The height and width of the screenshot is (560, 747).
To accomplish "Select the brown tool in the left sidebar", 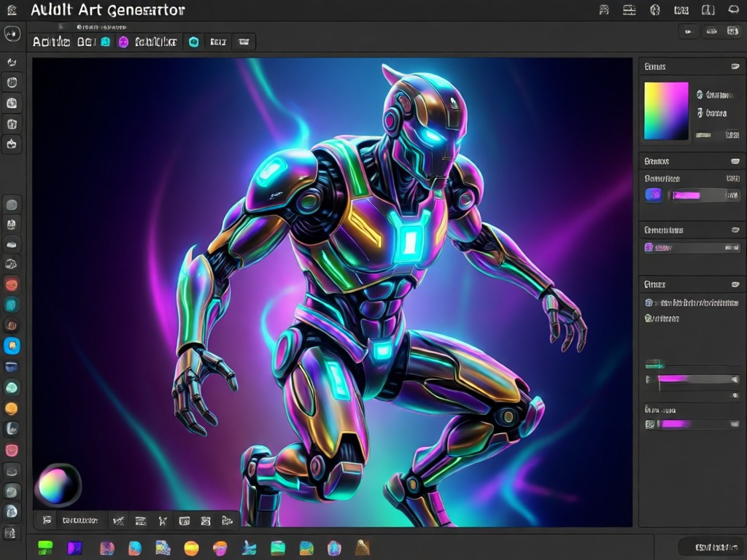I will (x=12, y=326).
